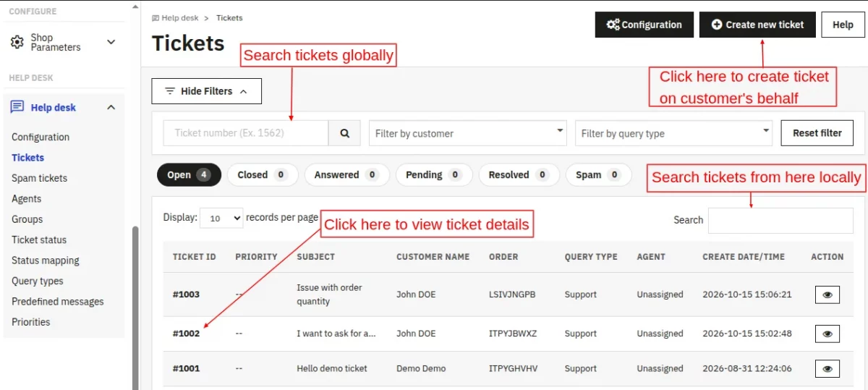868x390 pixels.
Task: Open records per page dropdown
Action: [221, 218]
